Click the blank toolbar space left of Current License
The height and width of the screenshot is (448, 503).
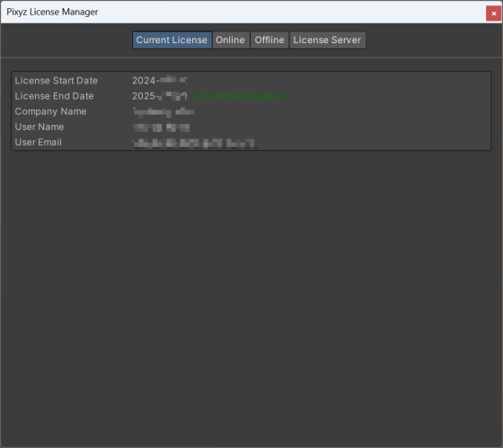coord(66,40)
